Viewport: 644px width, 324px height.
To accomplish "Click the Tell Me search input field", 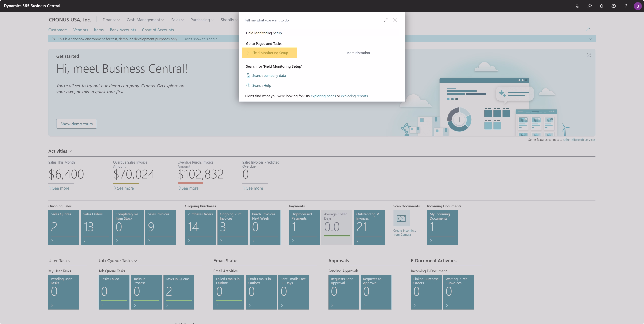I will click(x=321, y=33).
